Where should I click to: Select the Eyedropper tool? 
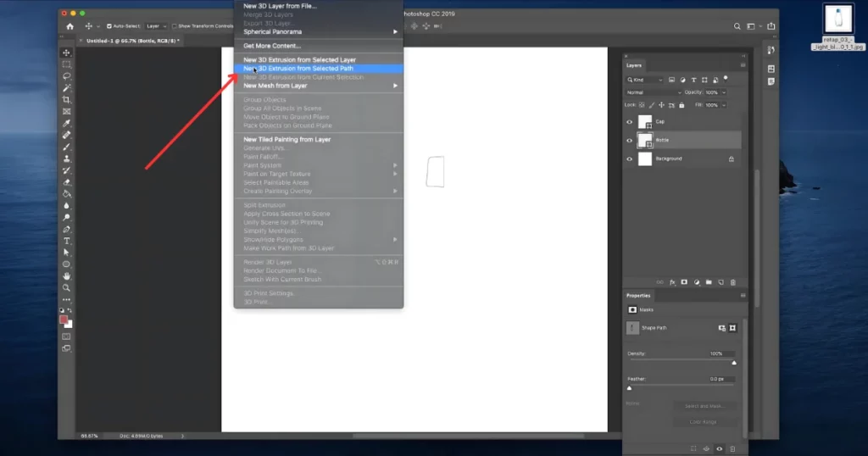point(66,124)
